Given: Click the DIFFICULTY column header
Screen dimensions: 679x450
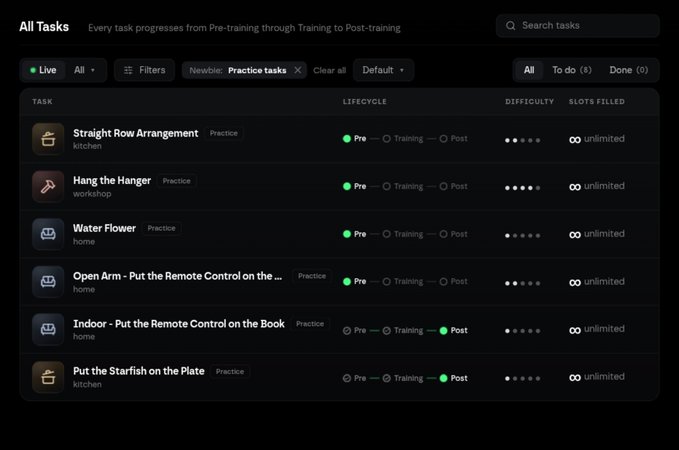Looking at the screenshot, I should (529, 101).
